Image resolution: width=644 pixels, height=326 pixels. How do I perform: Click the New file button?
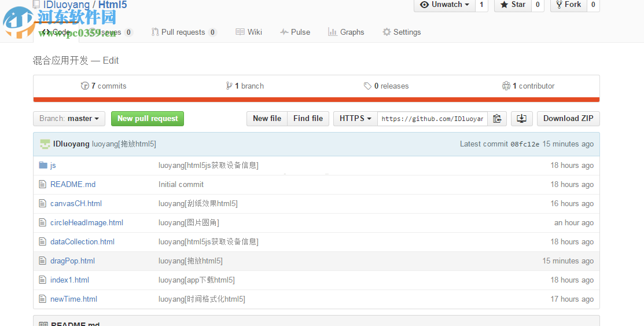267,118
